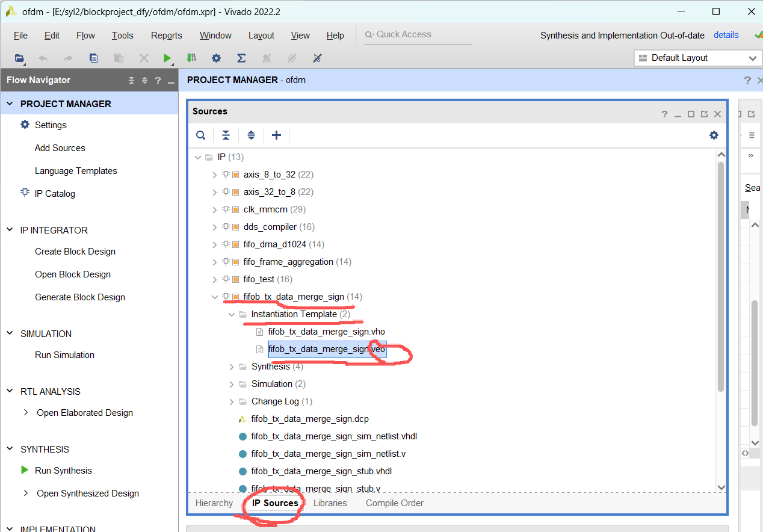Select fifob_tx_data_merge_sign_sim_netlist.v
Screen dimensions: 763x532
coord(328,454)
